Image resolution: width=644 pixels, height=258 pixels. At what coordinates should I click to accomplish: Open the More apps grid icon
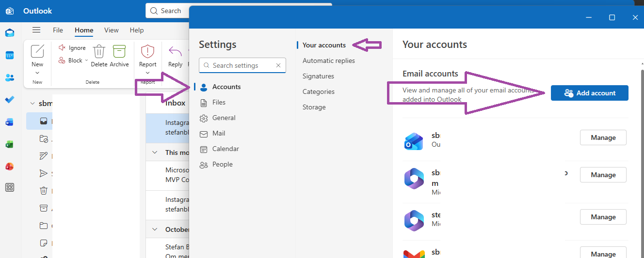pyautogui.click(x=10, y=188)
